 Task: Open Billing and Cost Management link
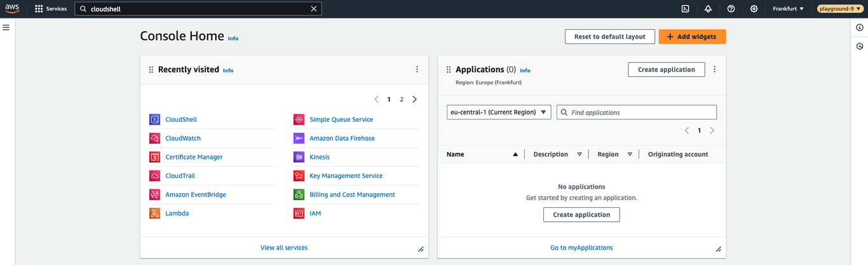pos(352,194)
